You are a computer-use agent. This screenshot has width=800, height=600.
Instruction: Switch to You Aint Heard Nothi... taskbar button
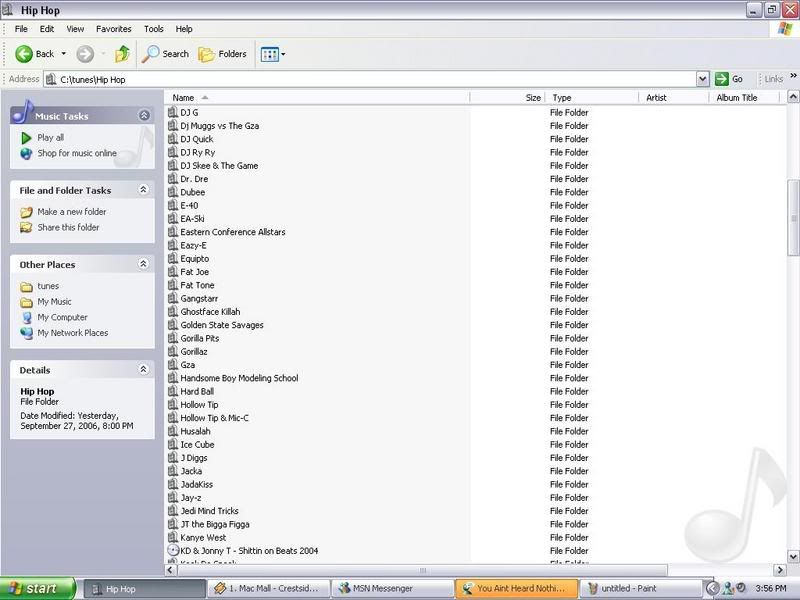pos(516,589)
